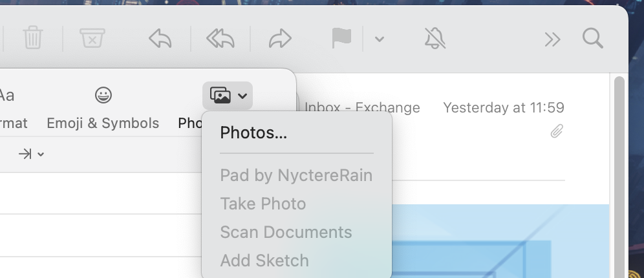Screen dimensions: 644x278
Task: Expand the flag color dropdown arrow
Action: point(380,39)
